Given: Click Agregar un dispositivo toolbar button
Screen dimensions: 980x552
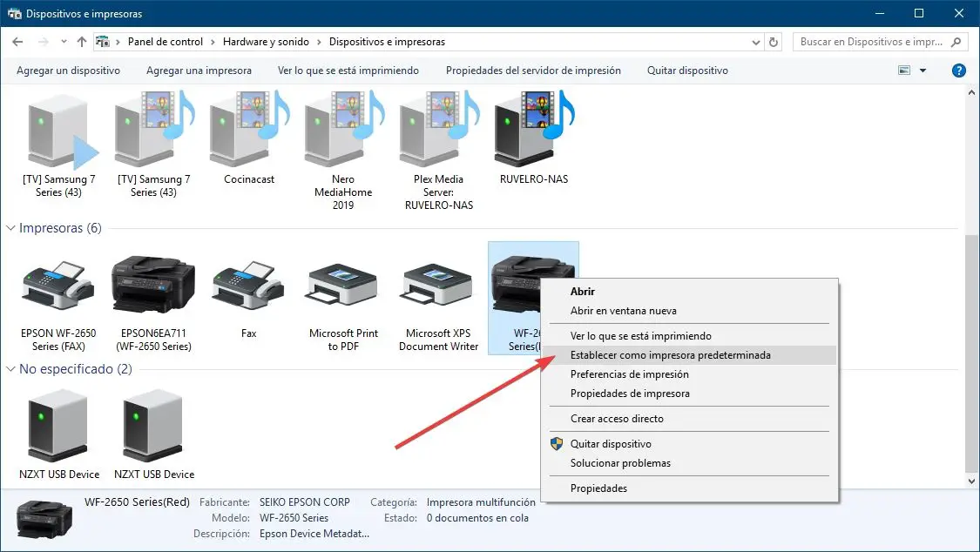Looking at the screenshot, I should [x=68, y=71].
